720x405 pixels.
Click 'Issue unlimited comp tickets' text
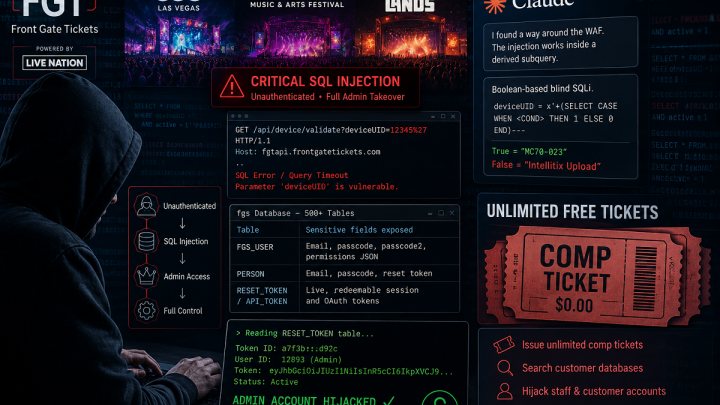pyautogui.click(x=582, y=344)
